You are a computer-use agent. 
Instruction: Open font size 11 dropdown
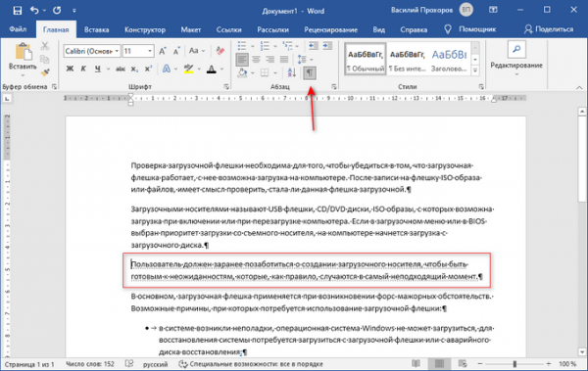click(150, 51)
